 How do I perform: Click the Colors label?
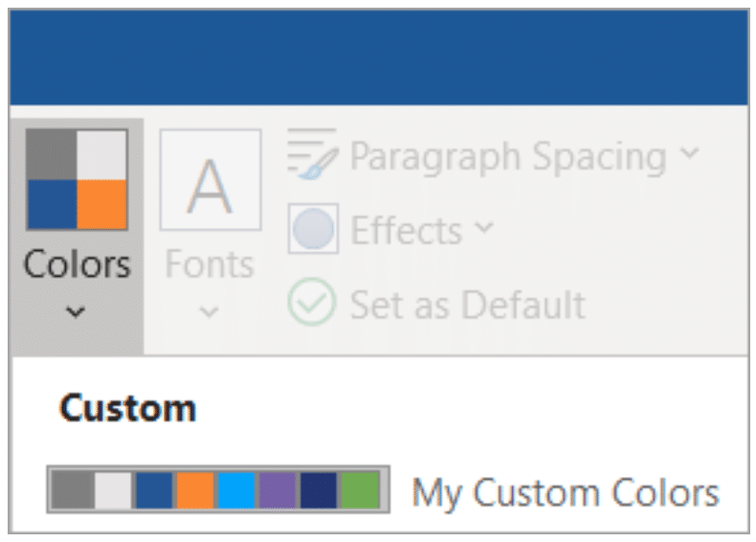point(78,264)
